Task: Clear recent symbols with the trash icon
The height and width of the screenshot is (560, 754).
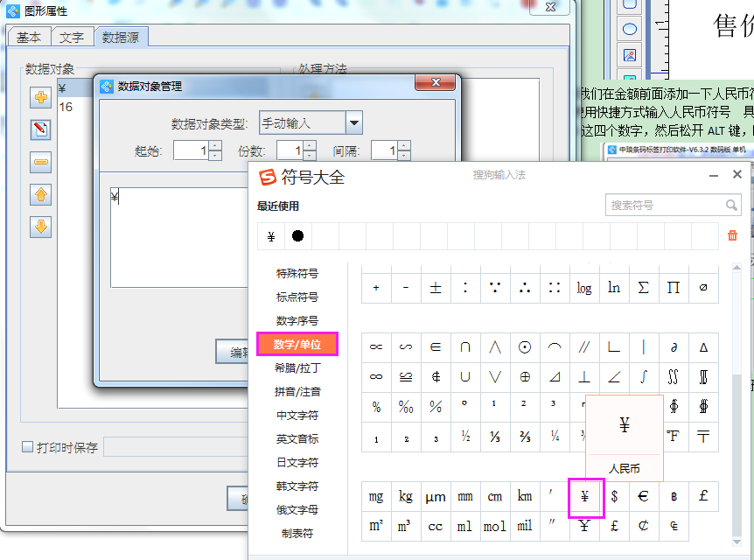Action: (x=732, y=235)
